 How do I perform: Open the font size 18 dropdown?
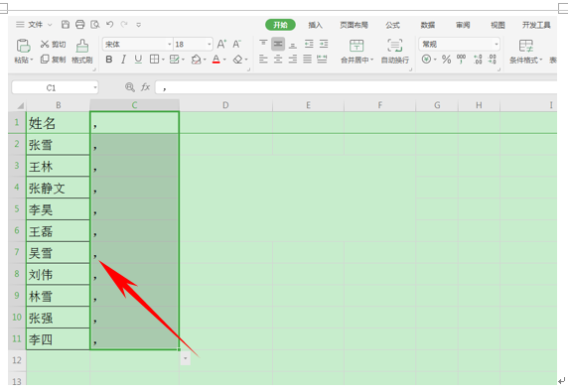click(209, 45)
